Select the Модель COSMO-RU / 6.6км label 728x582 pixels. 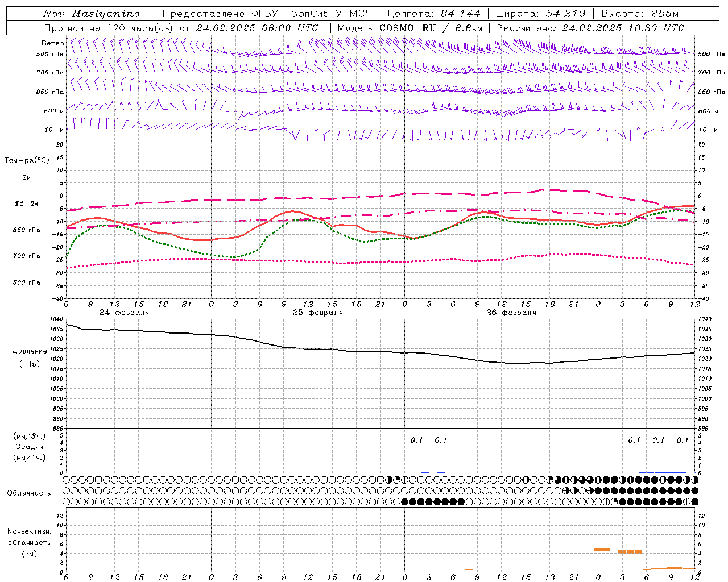coord(410,28)
